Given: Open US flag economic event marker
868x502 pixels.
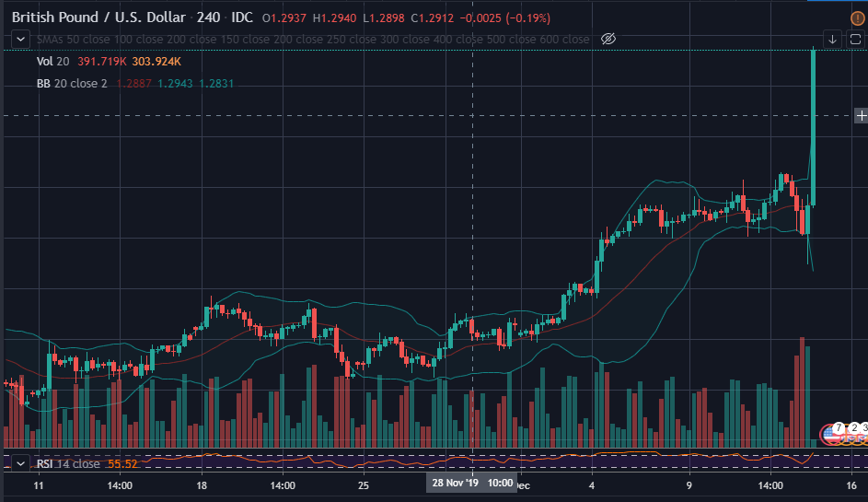Looking at the screenshot, I should point(828,434).
